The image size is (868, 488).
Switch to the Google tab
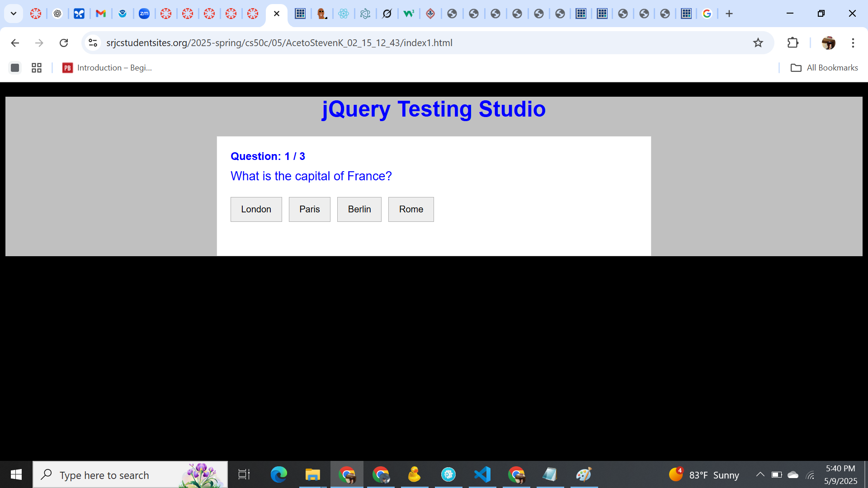(707, 14)
